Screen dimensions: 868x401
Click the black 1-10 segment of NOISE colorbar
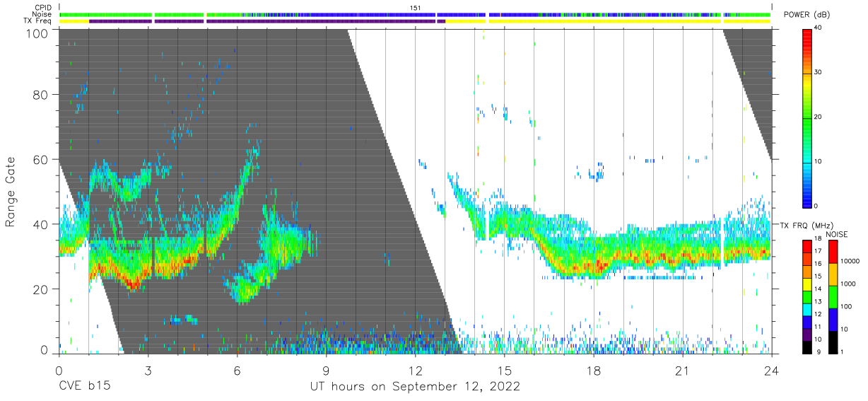(832, 342)
